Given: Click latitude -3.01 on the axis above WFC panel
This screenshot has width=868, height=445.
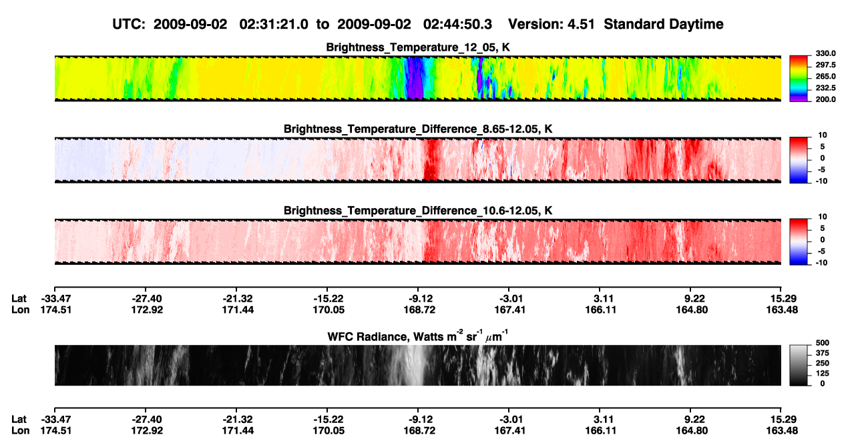Looking at the screenshot, I should (x=509, y=298).
